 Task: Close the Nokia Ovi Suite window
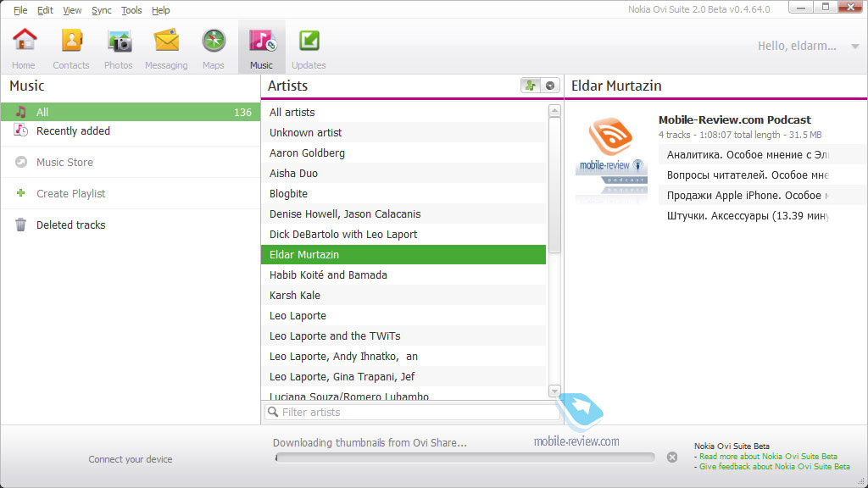(849, 7)
